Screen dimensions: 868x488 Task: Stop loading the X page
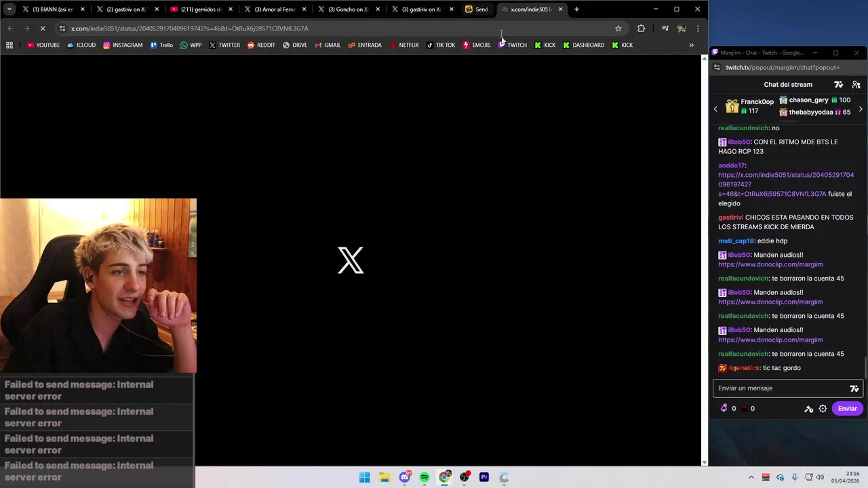click(x=42, y=28)
